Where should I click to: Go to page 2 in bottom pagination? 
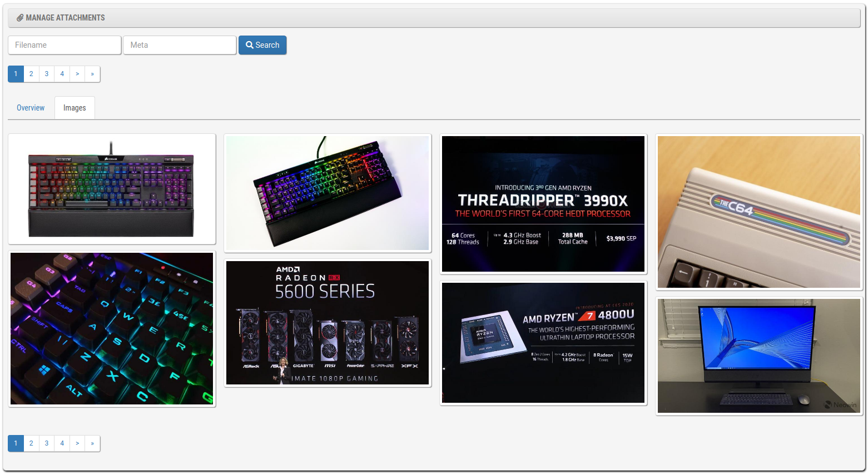point(31,443)
